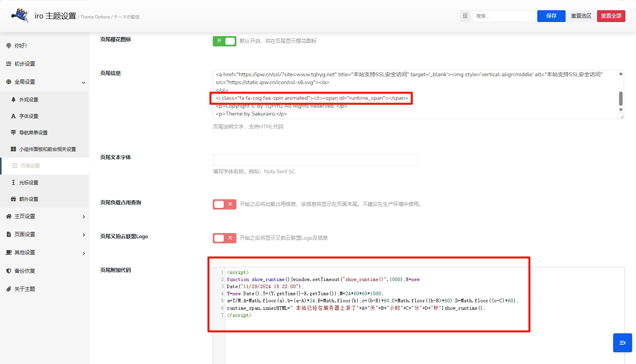
Task: Click the gift icon next to 额外设置
Action: [13, 199]
